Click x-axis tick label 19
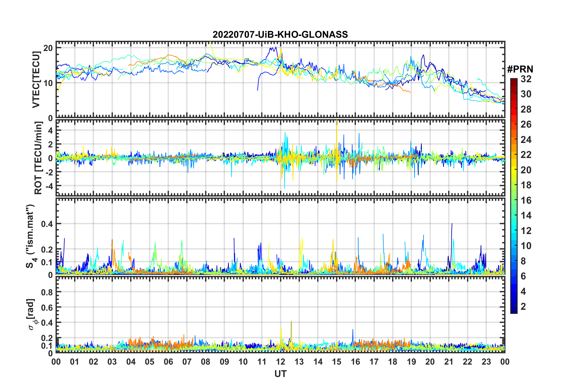Screen dimensions: 561x392 click(411, 362)
